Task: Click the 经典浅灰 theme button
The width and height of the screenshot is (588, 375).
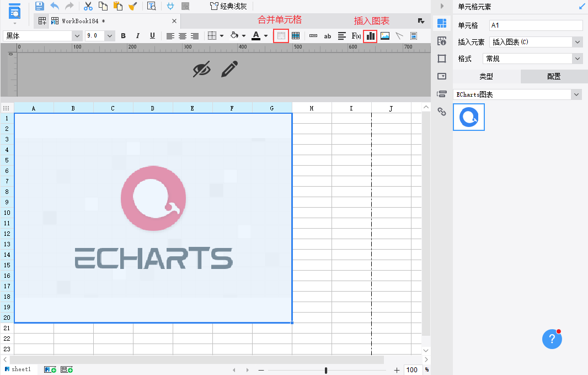Action: (228, 6)
